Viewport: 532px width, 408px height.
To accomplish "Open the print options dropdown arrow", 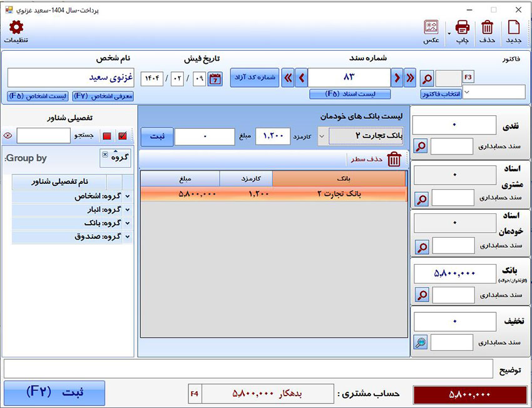I will (449, 33).
